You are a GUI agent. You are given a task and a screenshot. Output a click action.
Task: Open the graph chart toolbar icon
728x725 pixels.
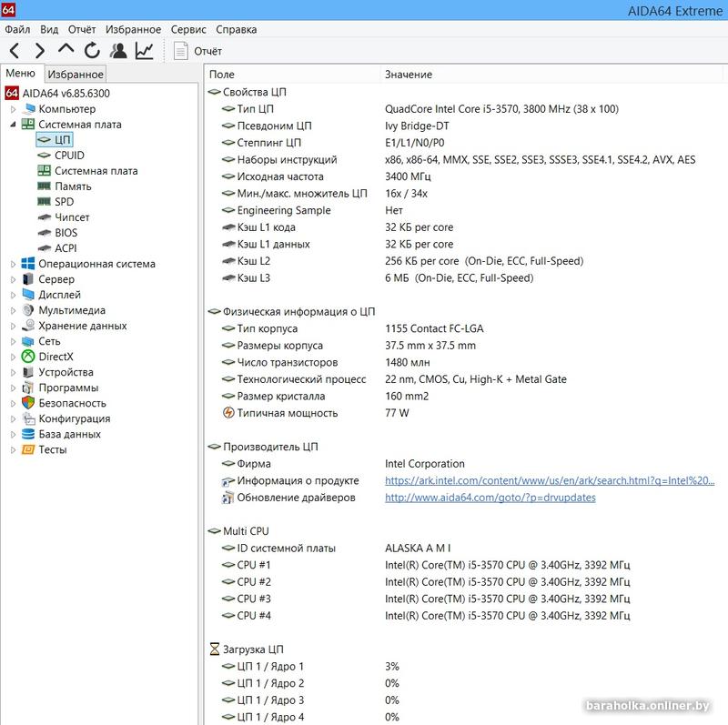point(145,50)
